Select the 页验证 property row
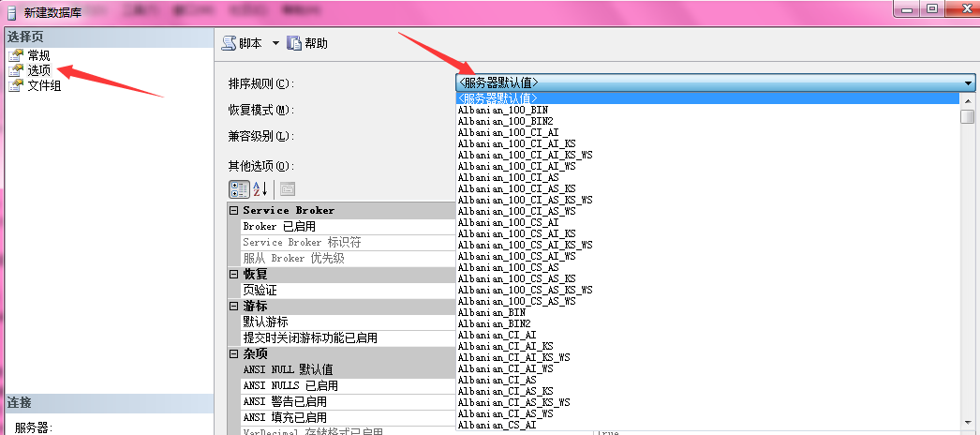980x435 pixels. click(x=349, y=290)
